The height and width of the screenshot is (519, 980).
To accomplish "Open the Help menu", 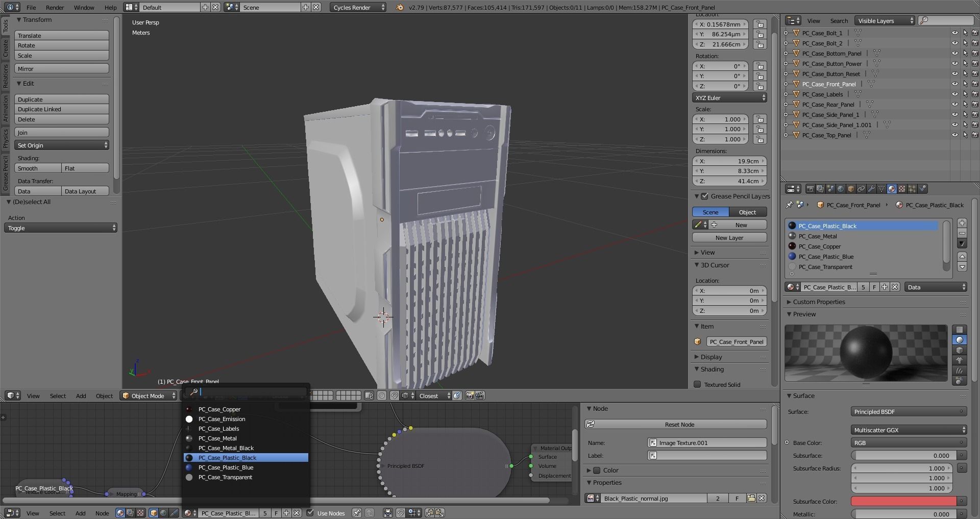I will coord(110,7).
